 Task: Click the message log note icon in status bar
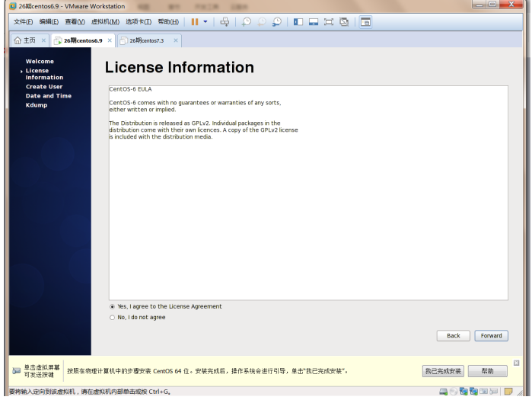[508, 392]
